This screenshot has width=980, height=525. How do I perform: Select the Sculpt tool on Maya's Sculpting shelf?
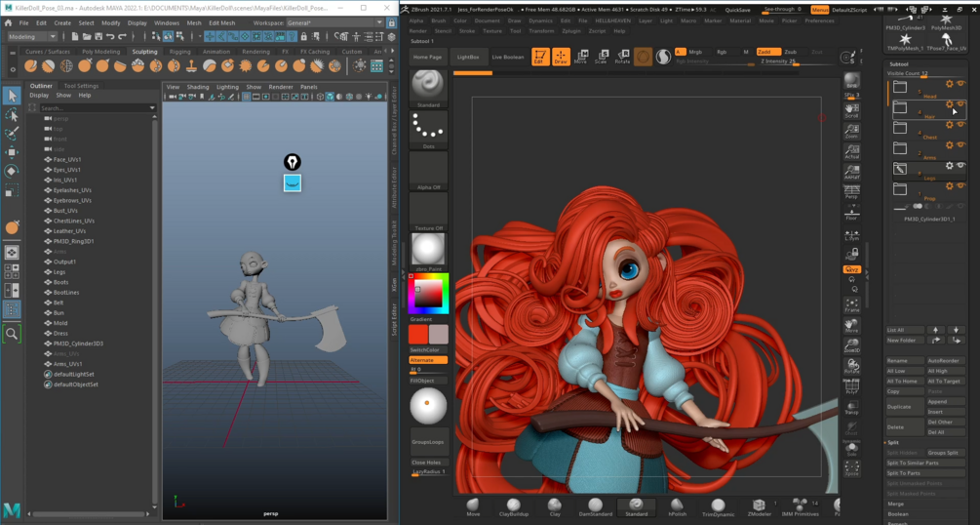(x=30, y=65)
